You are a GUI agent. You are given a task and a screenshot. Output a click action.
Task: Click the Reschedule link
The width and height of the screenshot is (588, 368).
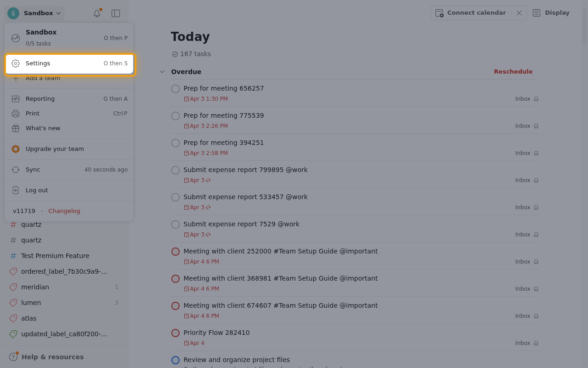(513, 72)
